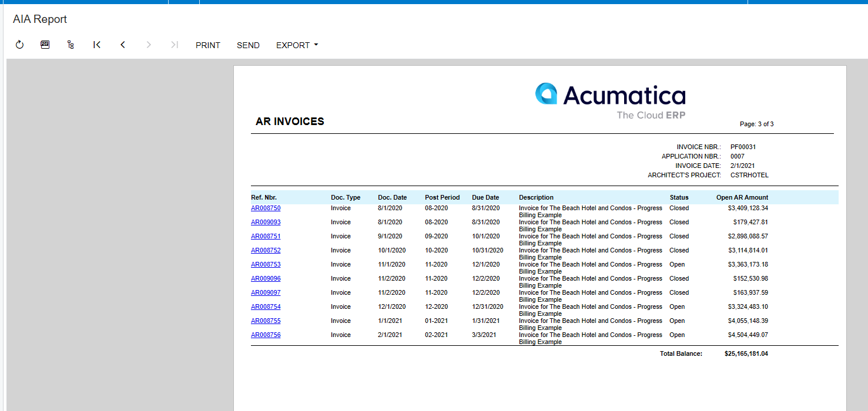Open invoice AR008756 link

pos(266,335)
